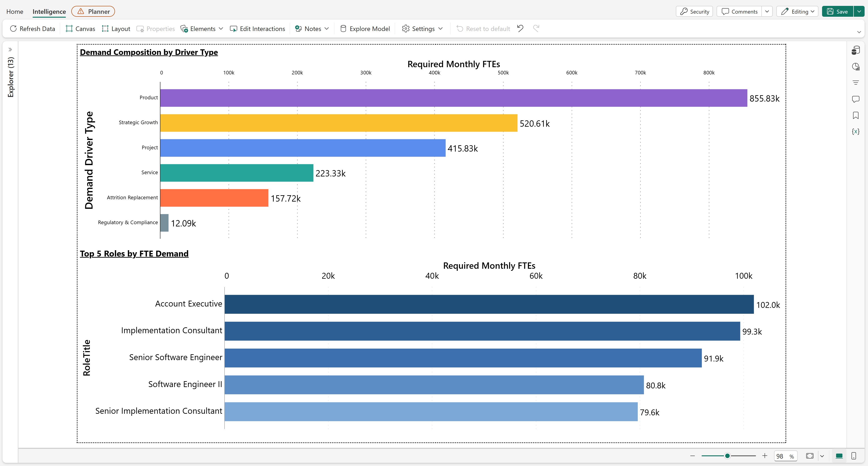The image size is (868, 466).
Task: Open the Layout tool
Action: tap(116, 29)
